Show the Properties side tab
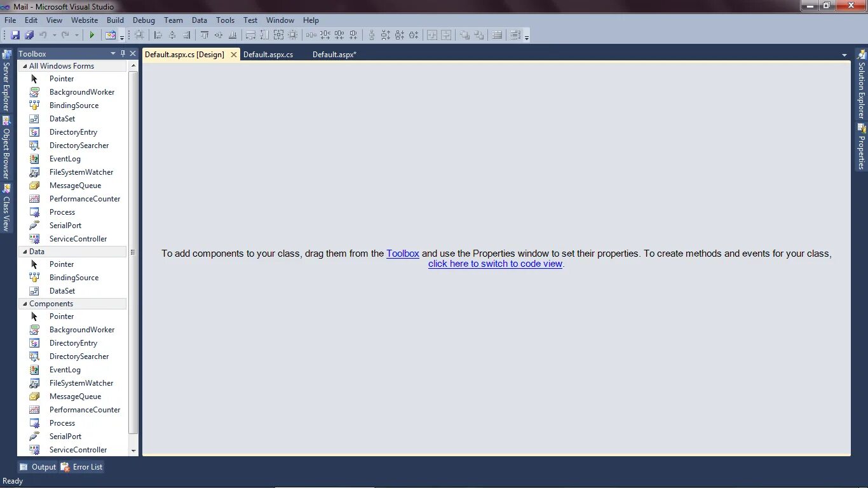The height and width of the screenshot is (488, 868). tap(862, 147)
